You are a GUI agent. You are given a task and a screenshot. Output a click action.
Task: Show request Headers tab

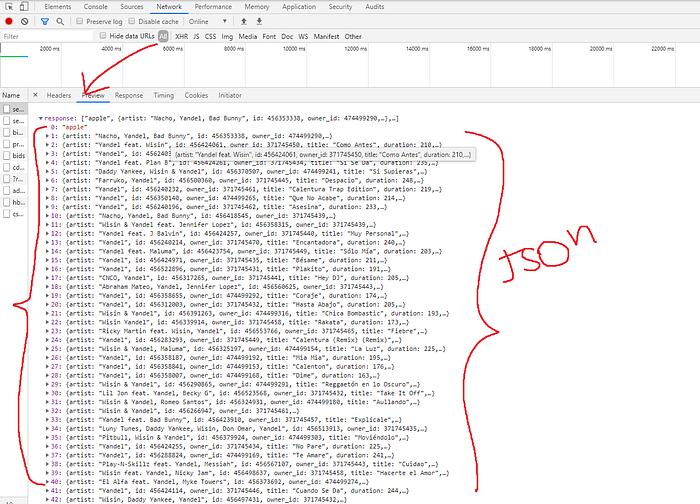point(59,95)
